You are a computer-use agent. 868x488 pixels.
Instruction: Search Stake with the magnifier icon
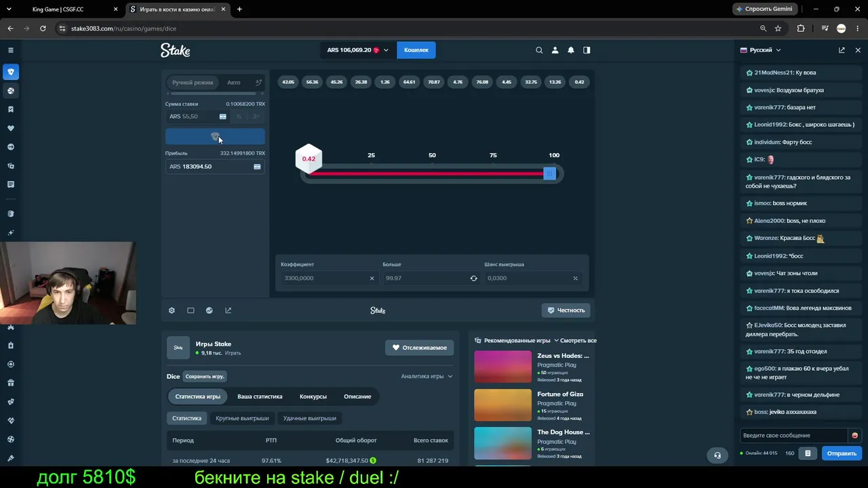[x=539, y=50]
